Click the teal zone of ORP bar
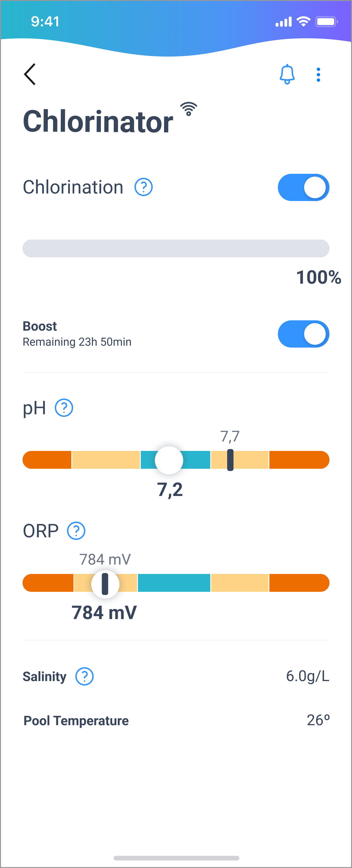The image size is (352, 868). click(x=174, y=583)
